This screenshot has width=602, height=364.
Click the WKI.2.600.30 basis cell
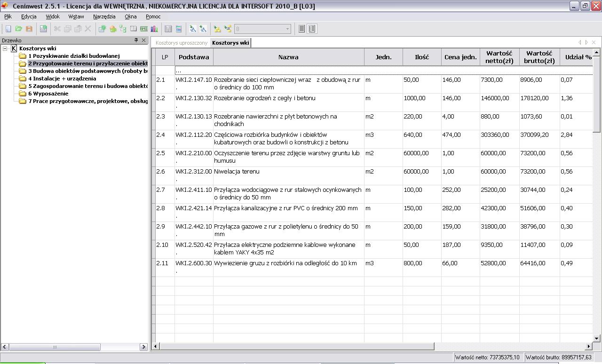pos(194,268)
